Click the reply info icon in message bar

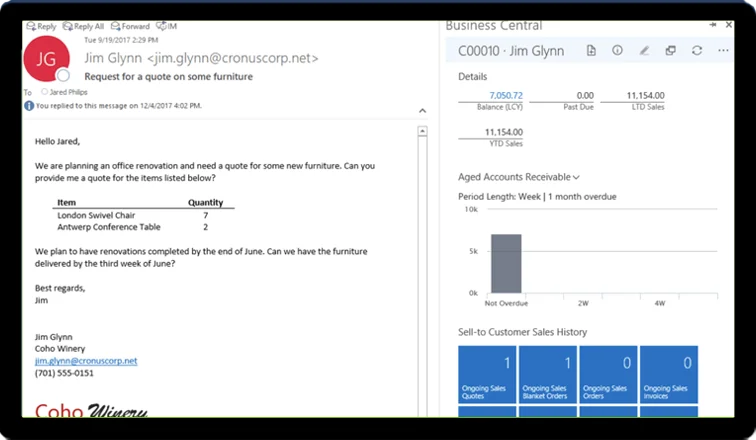pos(29,104)
